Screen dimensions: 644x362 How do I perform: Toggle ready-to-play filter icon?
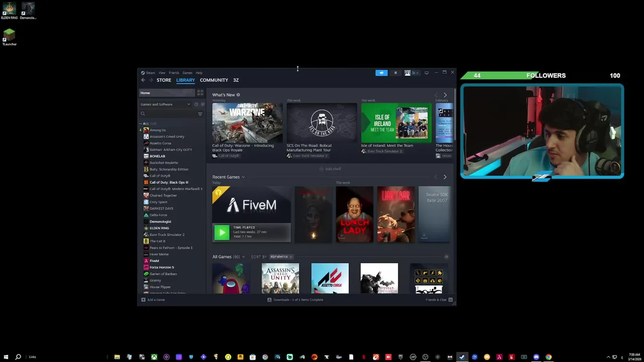(202, 104)
